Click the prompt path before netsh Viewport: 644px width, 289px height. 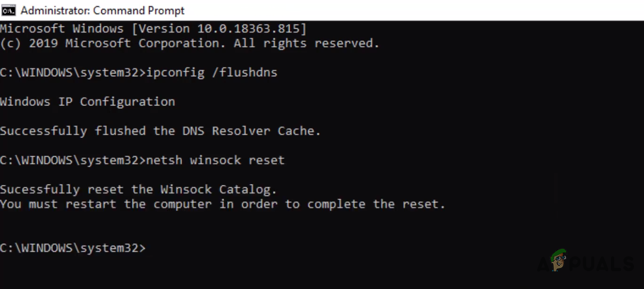click(73, 160)
